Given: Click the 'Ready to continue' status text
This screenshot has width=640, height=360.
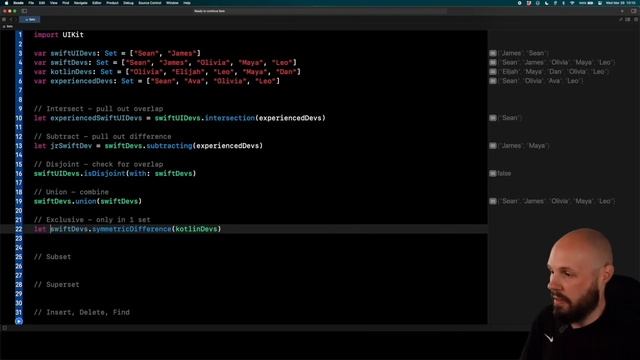Looking at the screenshot, I should tap(209, 11).
